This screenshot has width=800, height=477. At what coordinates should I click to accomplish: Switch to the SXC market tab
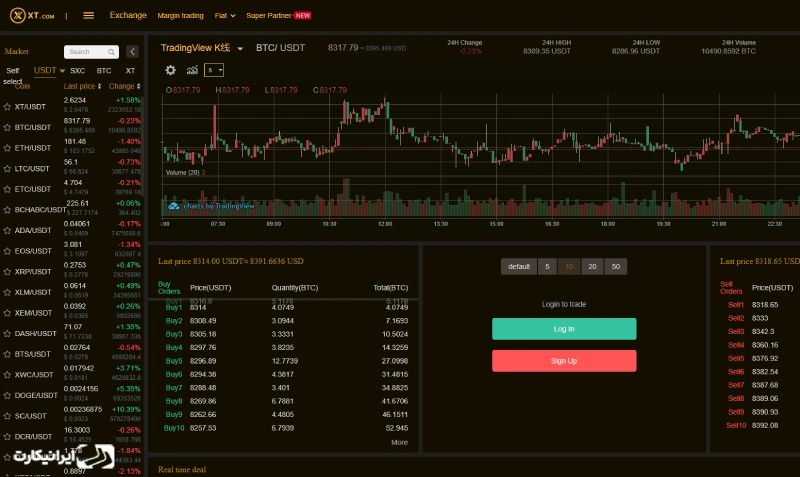point(78,71)
